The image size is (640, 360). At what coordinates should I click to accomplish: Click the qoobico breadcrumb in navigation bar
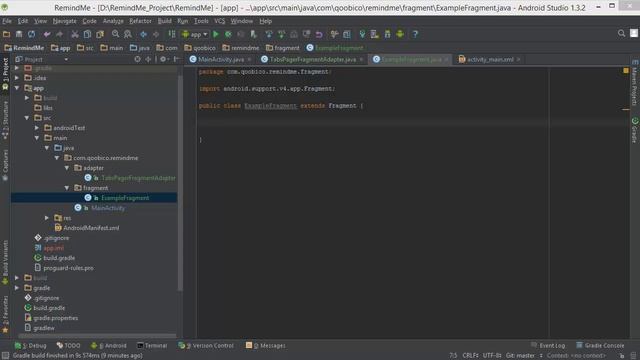coord(200,48)
